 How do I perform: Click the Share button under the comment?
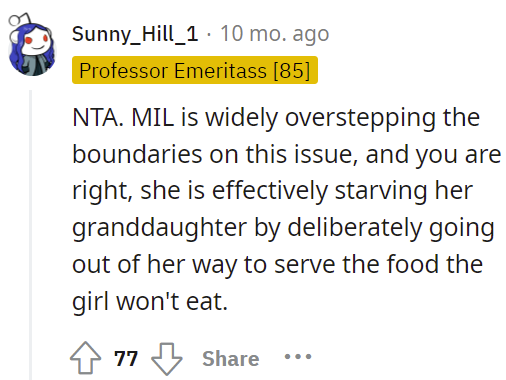point(231,359)
